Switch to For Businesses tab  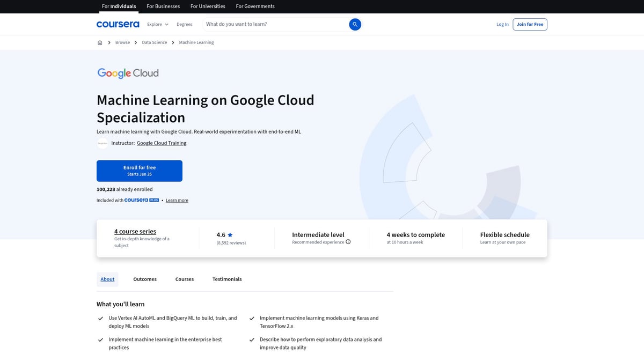coord(164,6)
